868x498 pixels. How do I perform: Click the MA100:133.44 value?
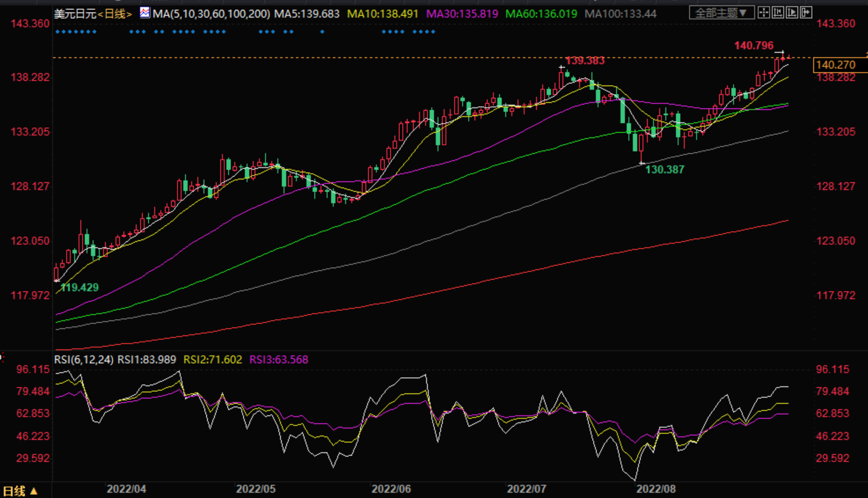[x=621, y=13]
